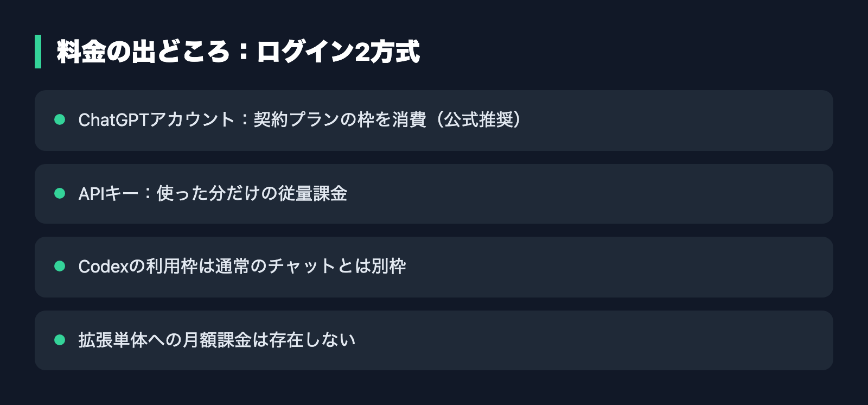The height and width of the screenshot is (405, 868).
Task: Click the text ログイン2方式 in the heading
Action: tap(338, 52)
